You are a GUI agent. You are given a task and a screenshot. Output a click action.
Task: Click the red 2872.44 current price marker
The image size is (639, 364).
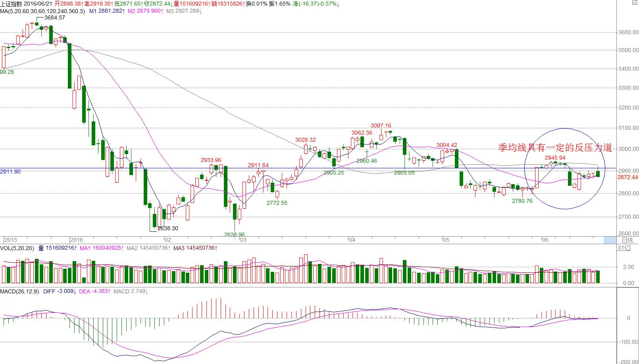628,177
